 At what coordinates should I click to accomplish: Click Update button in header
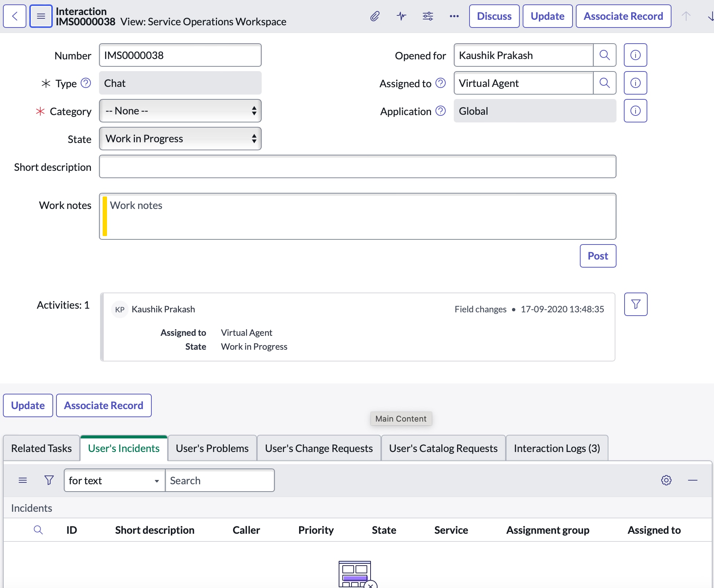pos(548,16)
